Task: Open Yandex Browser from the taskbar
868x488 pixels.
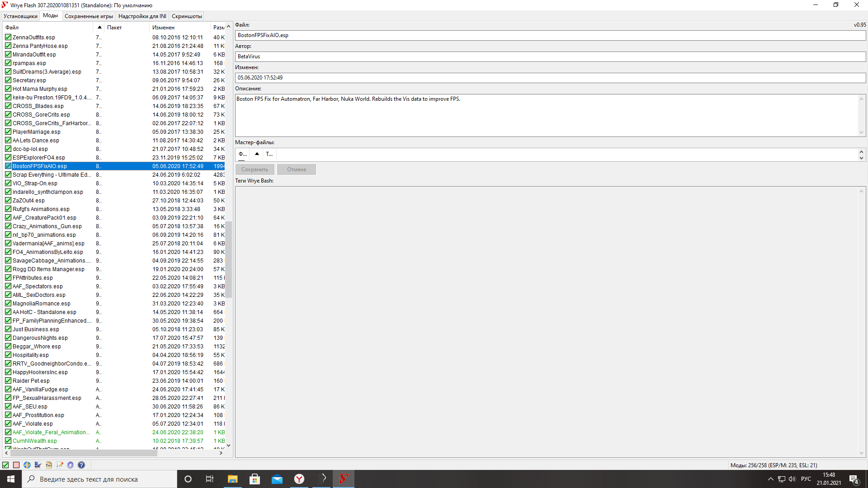Action: coord(299,479)
